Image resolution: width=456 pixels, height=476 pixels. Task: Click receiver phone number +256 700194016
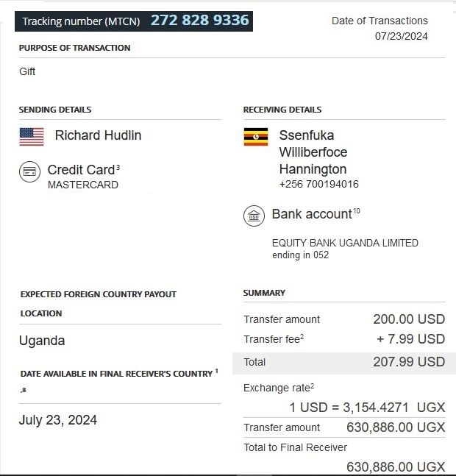(x=318, y=185)
